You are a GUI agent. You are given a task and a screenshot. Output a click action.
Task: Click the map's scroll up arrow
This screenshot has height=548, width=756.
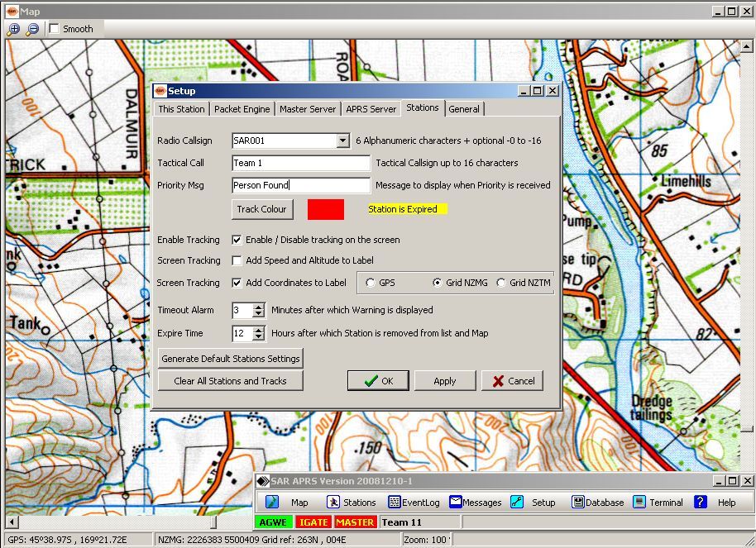pos(746,46)
